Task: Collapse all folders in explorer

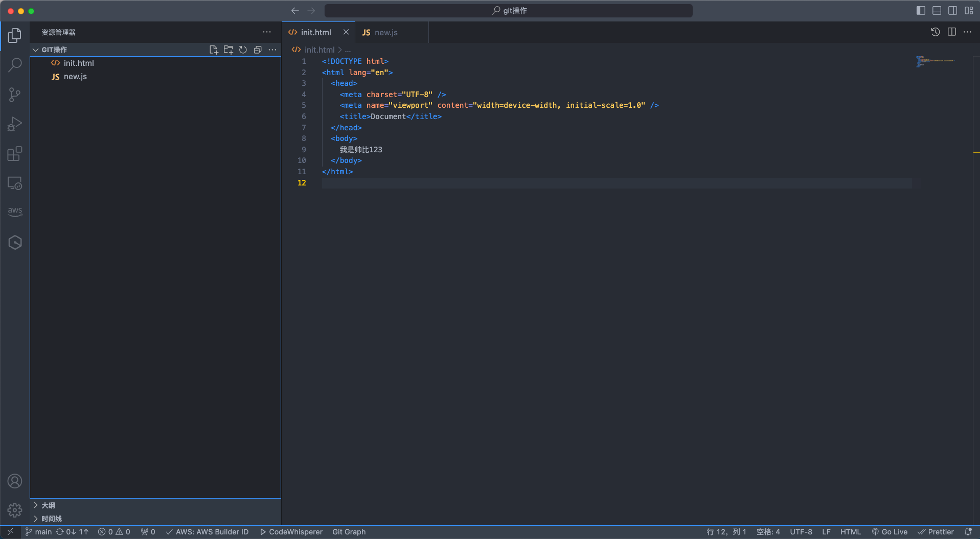Action: coord(258,50)
